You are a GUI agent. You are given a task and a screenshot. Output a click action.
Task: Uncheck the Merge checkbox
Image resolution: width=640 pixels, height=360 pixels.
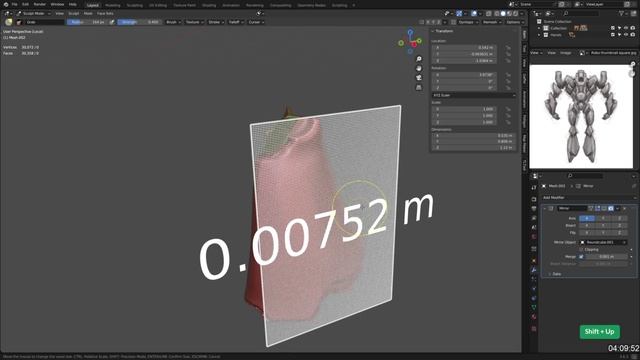point(581,257)
